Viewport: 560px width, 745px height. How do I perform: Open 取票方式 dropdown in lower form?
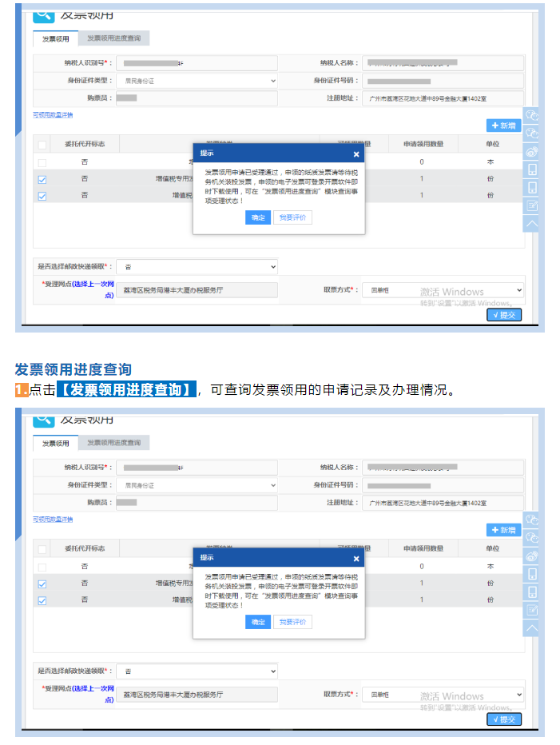pos(443,695)
